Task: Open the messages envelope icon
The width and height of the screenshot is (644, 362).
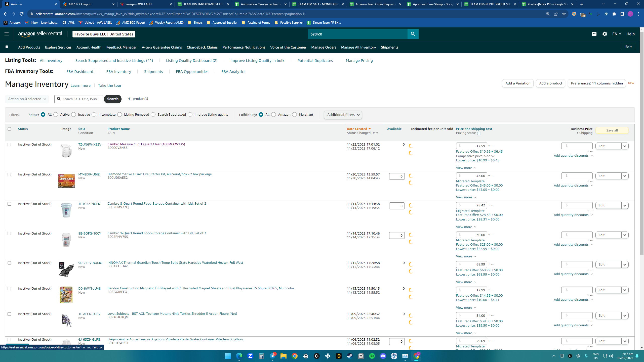Action: tap(594, 34)
